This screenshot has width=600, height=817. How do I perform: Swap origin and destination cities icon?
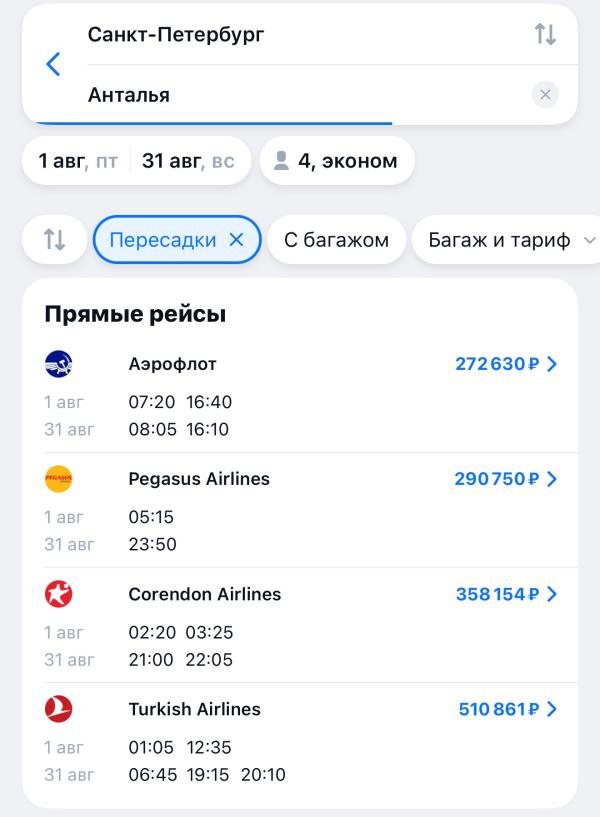[x=545, y=34]
